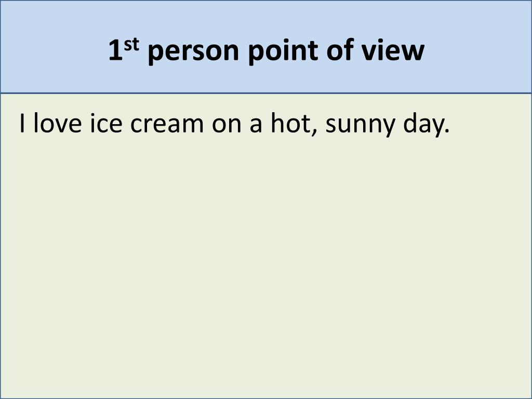The width and height of the screenshot is (532, 399).
Task: Click the word "day." ending the sentence
Action: 427,125
